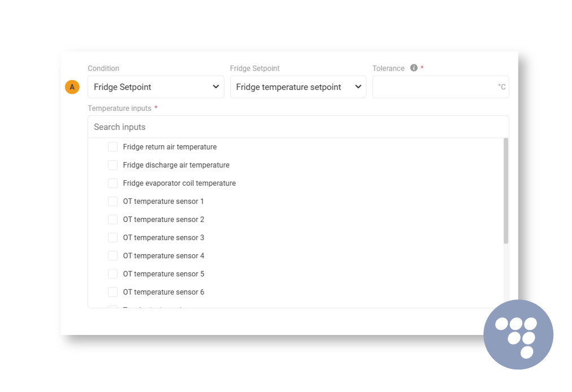Image resolution: width=572 pixels, height=392 pixels.
Task: Tick OT temperature sensor 4
Action: coord(113,255)
